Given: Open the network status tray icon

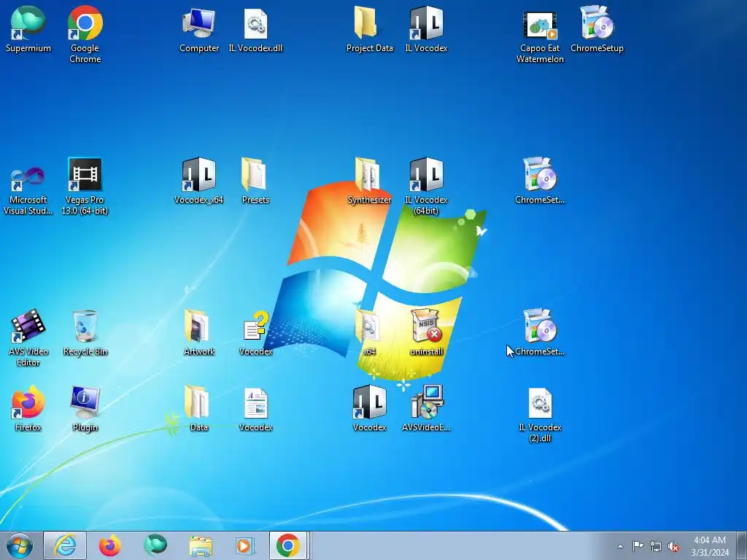Looking at the screenshot, I should pos(656,546).
